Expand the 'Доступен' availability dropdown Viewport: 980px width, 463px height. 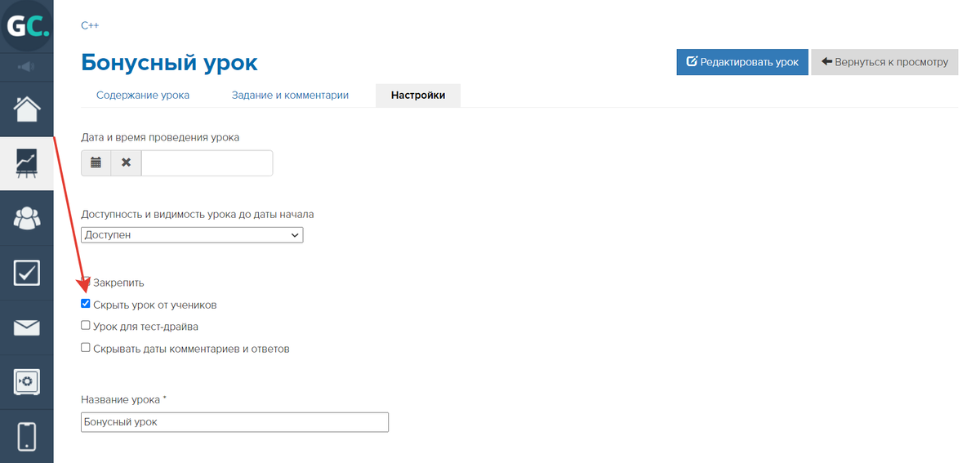click(x=192, y=235)
